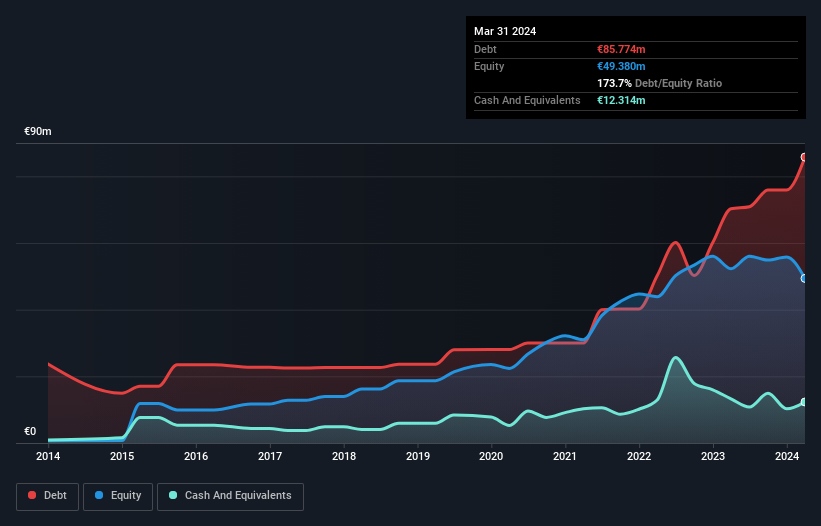Click the 2014 x-axis label
The height and width of the screenshot is (526, 821).
point(48,456)
